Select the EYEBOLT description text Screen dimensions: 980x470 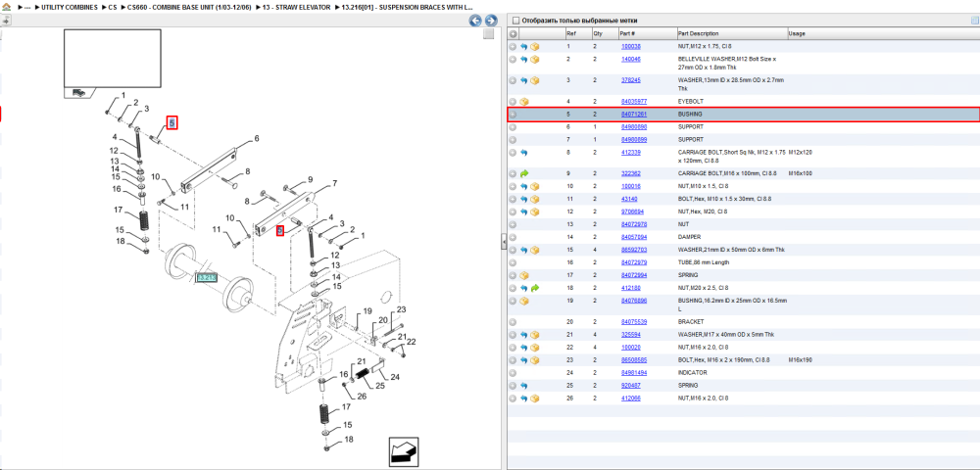tap(689, 102)
